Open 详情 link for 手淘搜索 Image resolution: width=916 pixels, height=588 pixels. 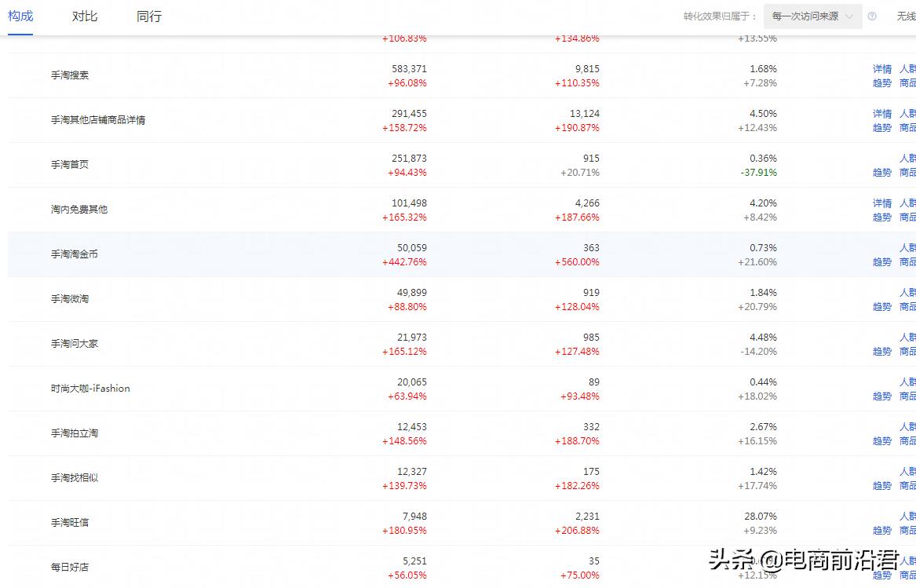pos(882,69)
